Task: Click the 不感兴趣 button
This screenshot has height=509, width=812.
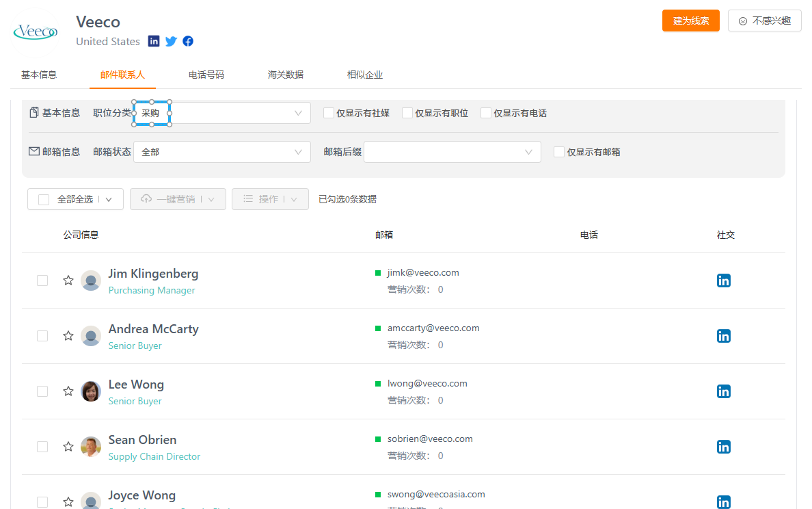Action: coord(764,21)
